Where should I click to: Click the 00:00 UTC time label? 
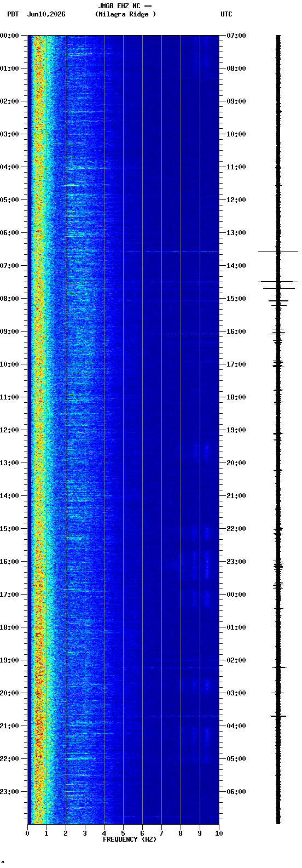(236, 595)
